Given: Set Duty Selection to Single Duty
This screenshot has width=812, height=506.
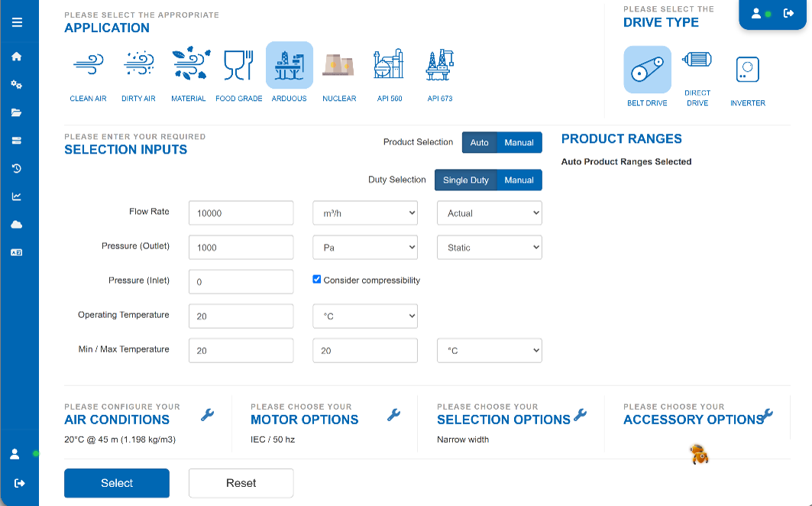Looking at the screenshot, I should pos(466,180).
